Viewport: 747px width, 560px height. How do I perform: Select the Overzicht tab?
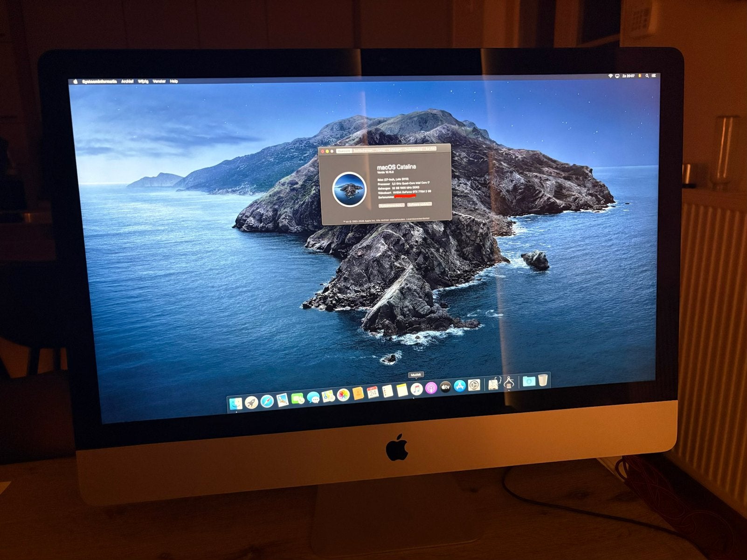click(x=344, y=151)
